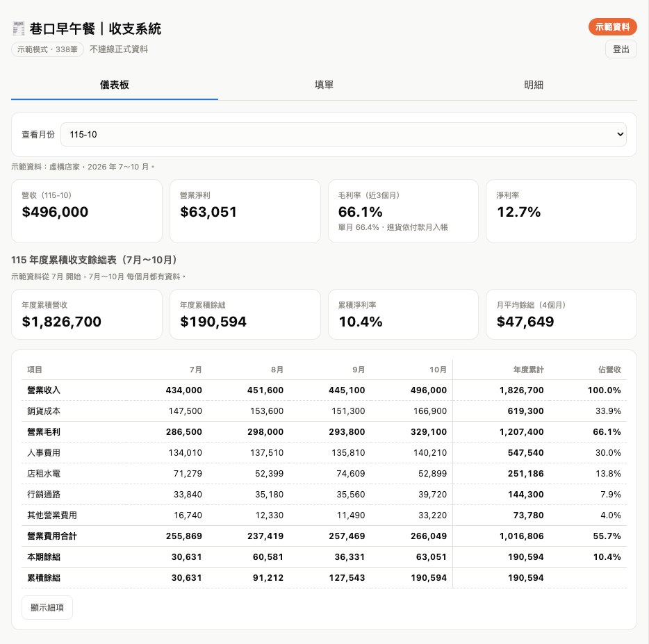Click the 銷貨成本 row label
The image size is (649, 644).
(x=44, y=411)
